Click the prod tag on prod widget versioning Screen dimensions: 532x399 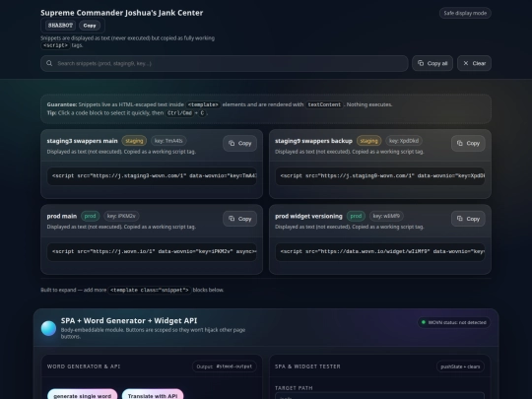tap(356, 216)
